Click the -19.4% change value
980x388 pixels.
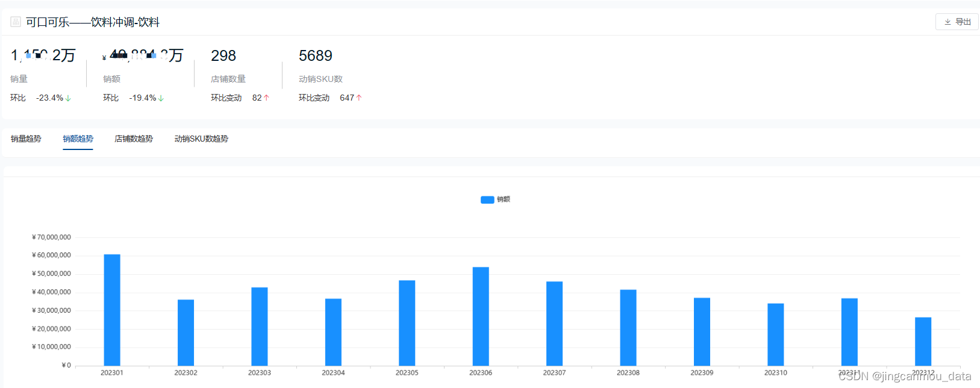point(143,98)
